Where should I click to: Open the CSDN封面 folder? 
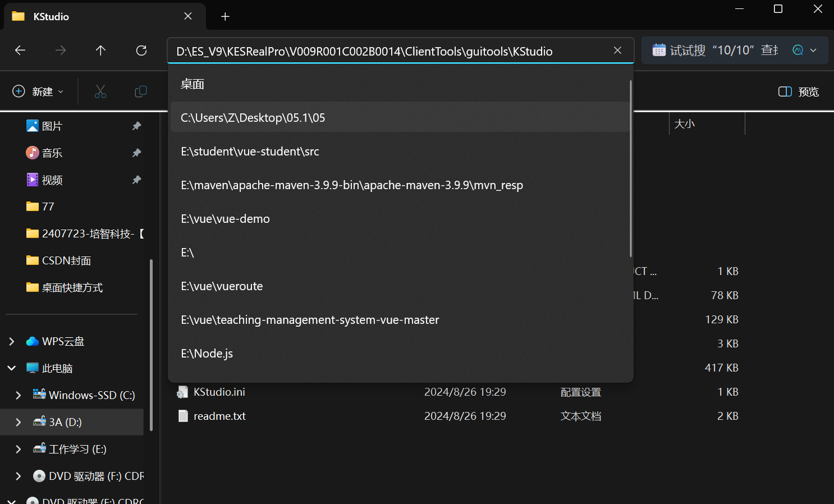click(x=59, y=260)
